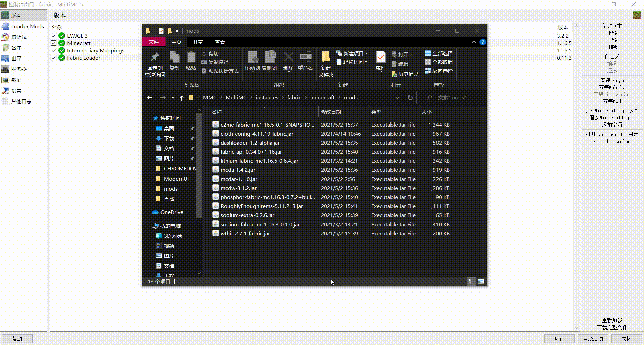Click the Copy Path (复制路径) button

215,62
